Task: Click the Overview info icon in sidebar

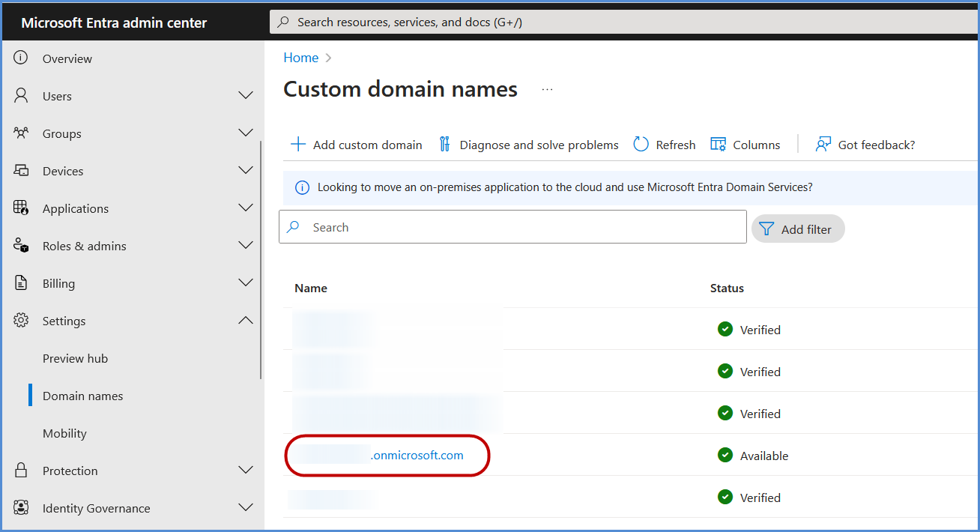Action: [21, 58]
